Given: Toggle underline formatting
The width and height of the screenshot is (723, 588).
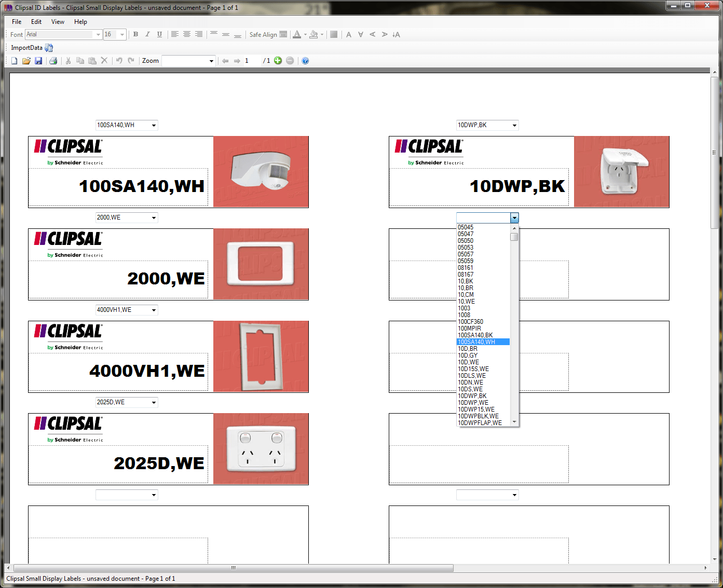Looking at the screenshot, I should click(159, 34).
